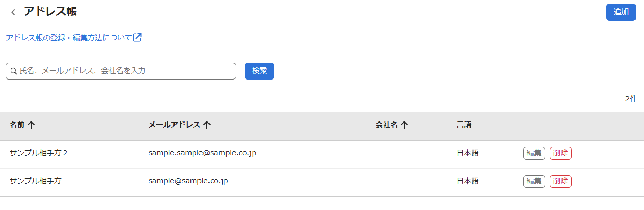Open アドレス帳の登録・編集方法について link

coord(69,38)
